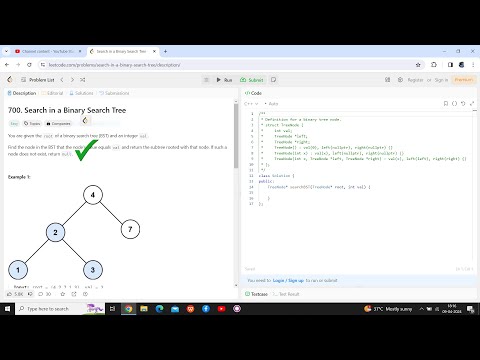Open the Premium button
The image size is (480, 360).
[x=464, y=80]
